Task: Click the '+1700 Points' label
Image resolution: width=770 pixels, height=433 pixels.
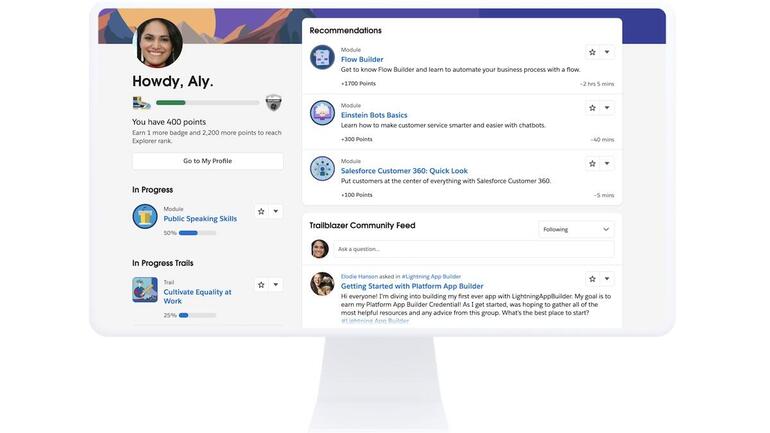Action: pyautogui.click(x=358, y=83)
